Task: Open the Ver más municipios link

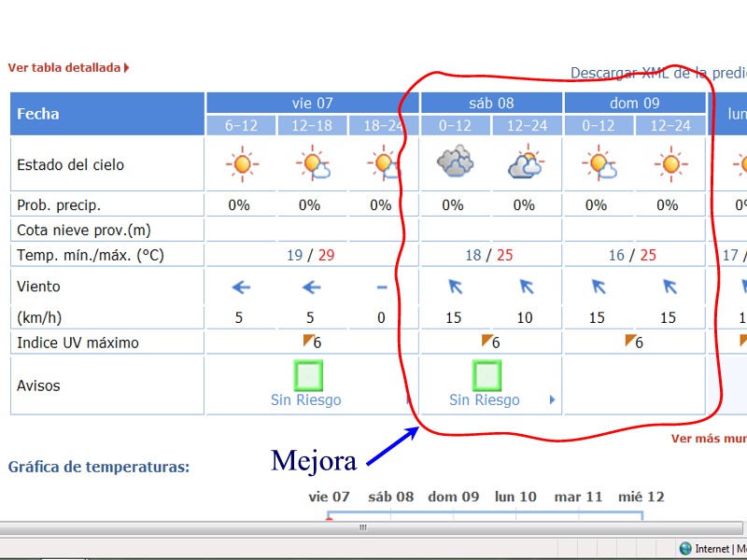Action: (x=709, y=439)
